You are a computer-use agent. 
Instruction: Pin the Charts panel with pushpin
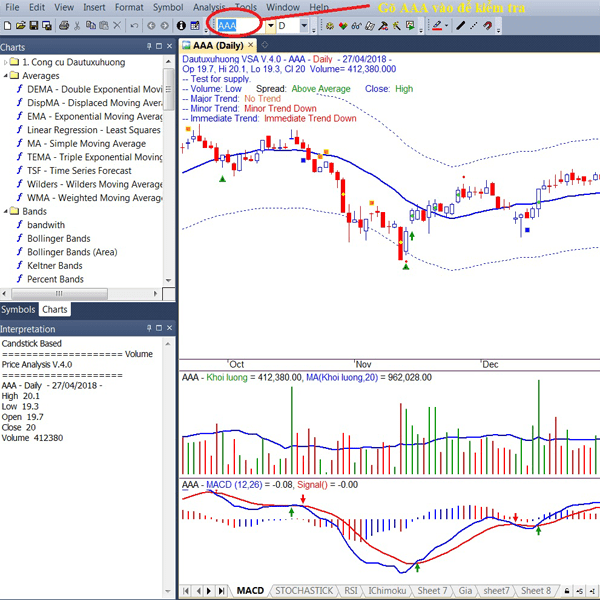[x=149, y=46]
